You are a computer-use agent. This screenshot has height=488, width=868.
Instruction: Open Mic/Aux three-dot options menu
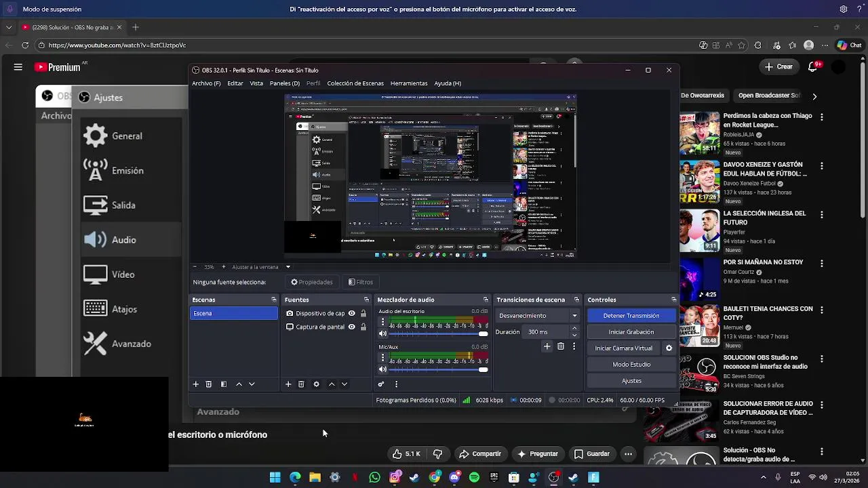(x=382, y=358)
